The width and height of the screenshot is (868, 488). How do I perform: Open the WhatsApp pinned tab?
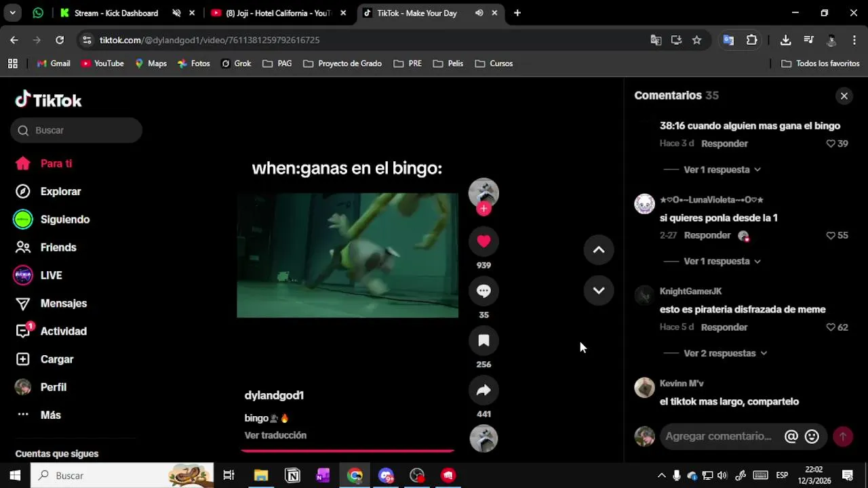click(38, 13)
